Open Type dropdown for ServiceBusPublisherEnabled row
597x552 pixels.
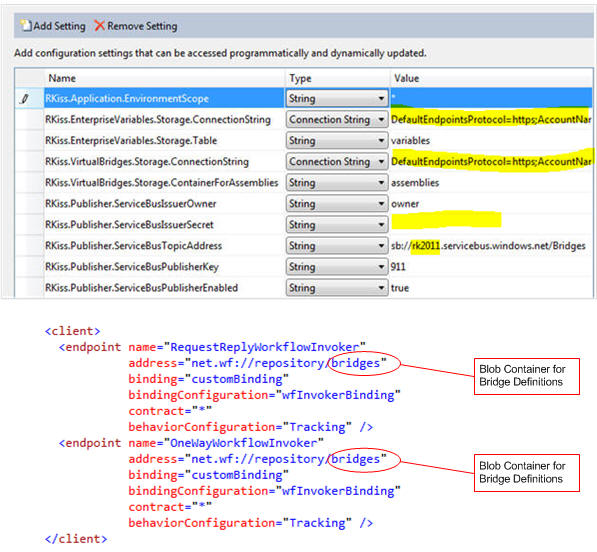point(337,288)
